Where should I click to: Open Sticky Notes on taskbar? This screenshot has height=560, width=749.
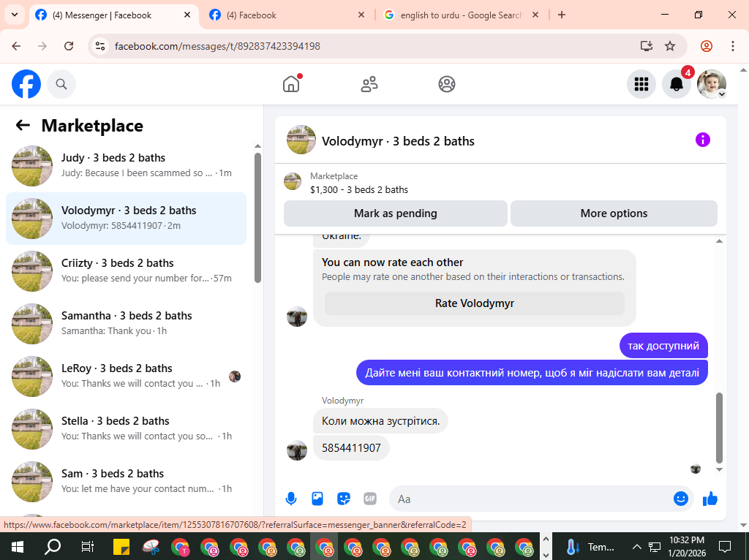pyautogui.click(x=121, y=547)
